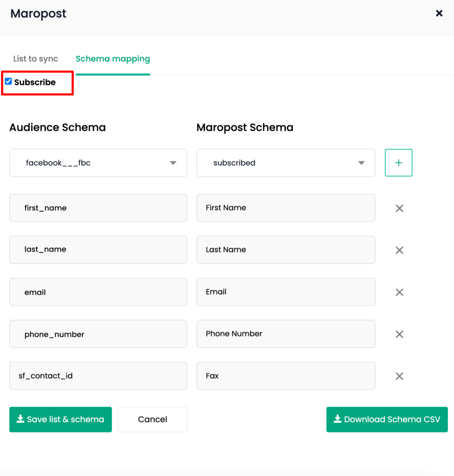Cancel the schema mapping changes
Screen dimensions: 454x476
pyautogui.click(x=152, y=420)
